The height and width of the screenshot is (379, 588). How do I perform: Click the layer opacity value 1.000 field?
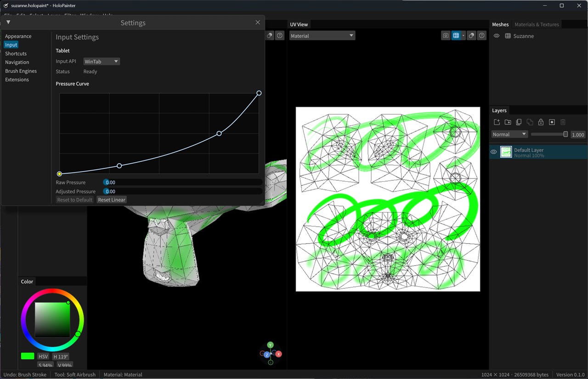(x=578, y=134)
